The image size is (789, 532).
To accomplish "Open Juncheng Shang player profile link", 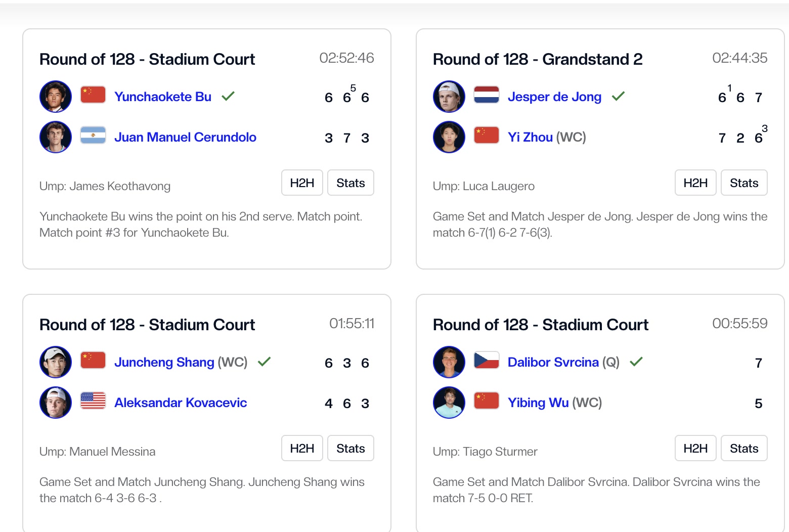I will click(x=164, y=362).
